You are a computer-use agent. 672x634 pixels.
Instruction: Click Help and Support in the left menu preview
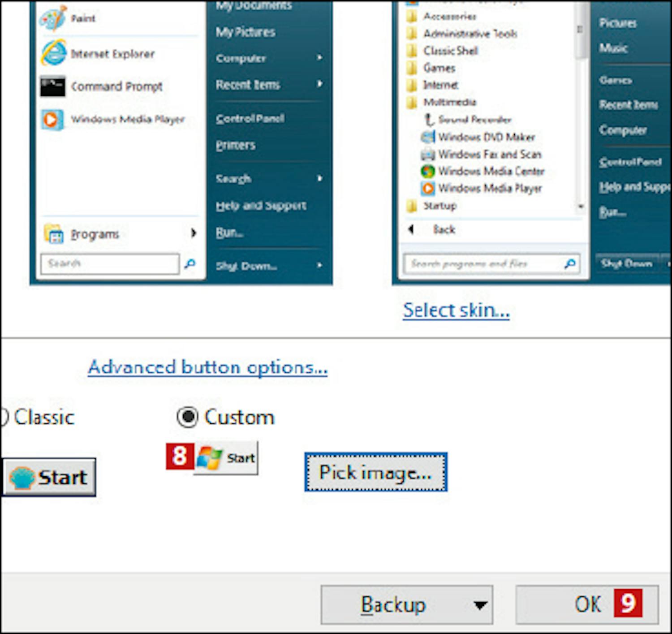tap(261, 205)
